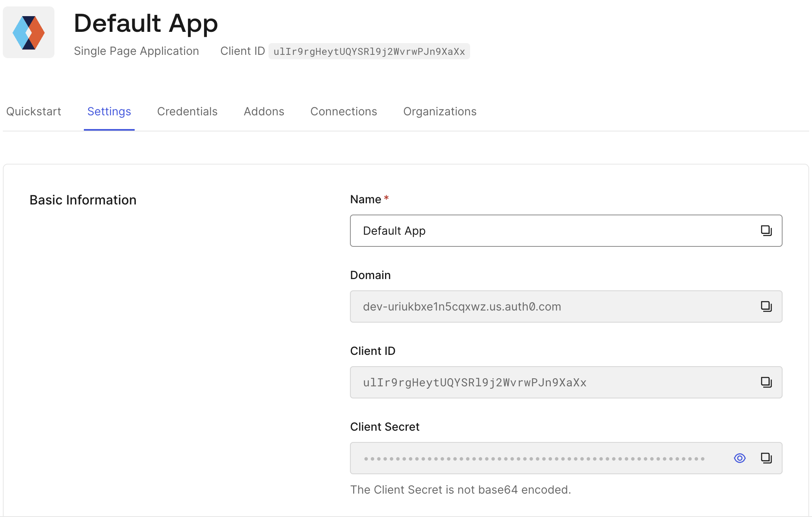Switch to the Addons tab
Image resolution: width=812 pixels, height=517 pixels.
pyautogui.click(x=264, y=111)
